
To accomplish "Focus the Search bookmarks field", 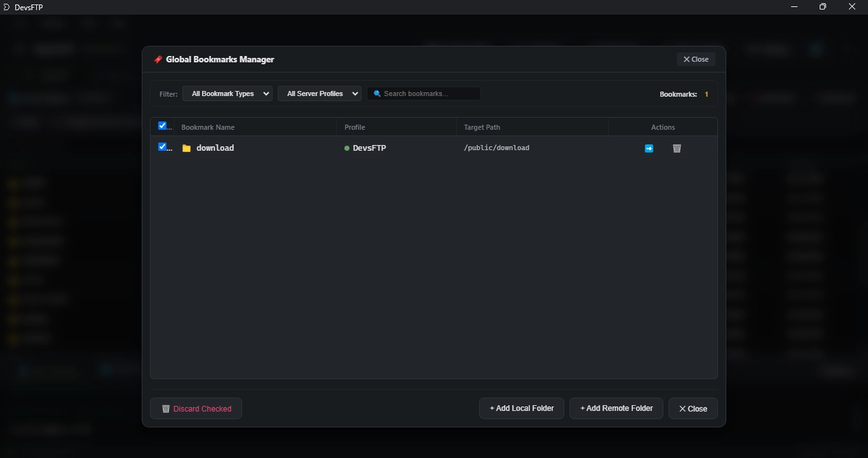I will pyautogui.click(x=424, y=94).
